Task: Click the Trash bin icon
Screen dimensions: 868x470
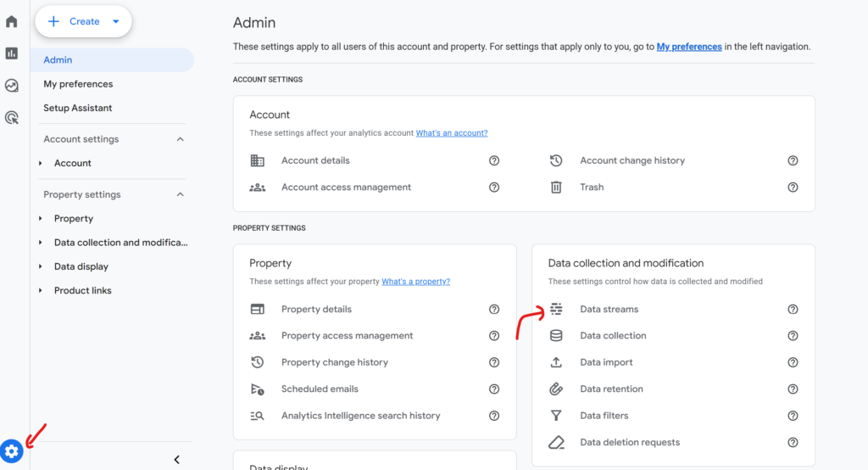Action: click(556, 187)
